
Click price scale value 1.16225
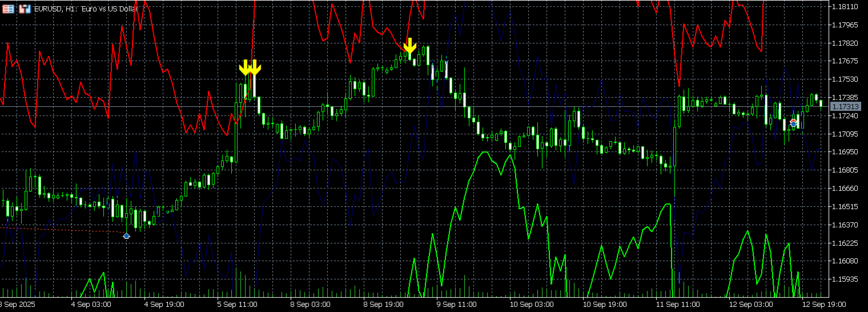(846, 243)
